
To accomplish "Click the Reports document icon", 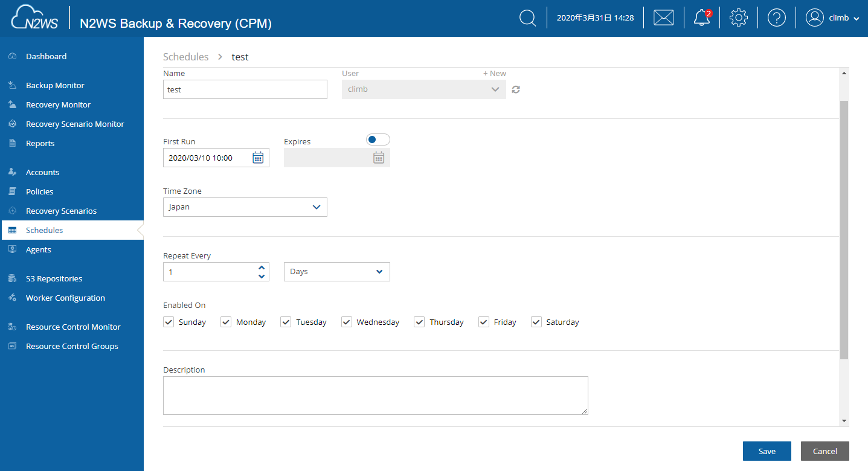I will [12, 143].
